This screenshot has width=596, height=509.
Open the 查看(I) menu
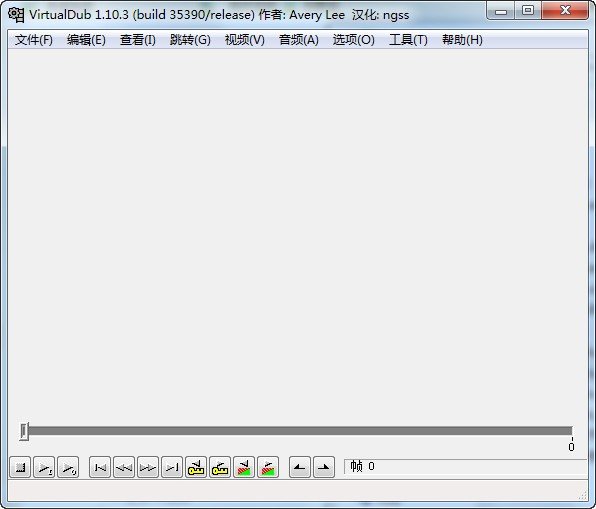coord(138,40)
